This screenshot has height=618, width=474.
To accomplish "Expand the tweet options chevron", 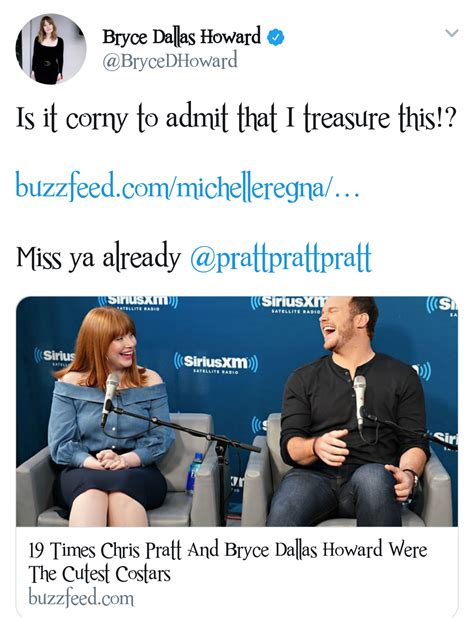I will 452,33.
